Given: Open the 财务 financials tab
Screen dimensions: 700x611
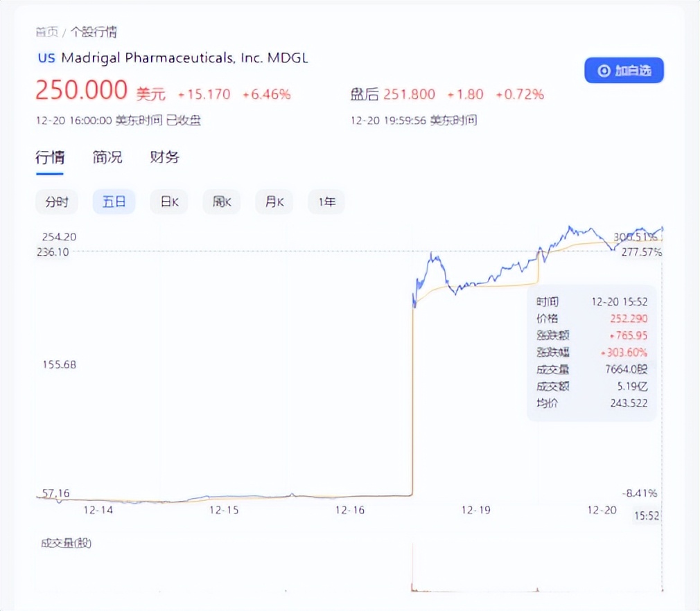Looking at the screenshot, I should (x=164, y=157).
